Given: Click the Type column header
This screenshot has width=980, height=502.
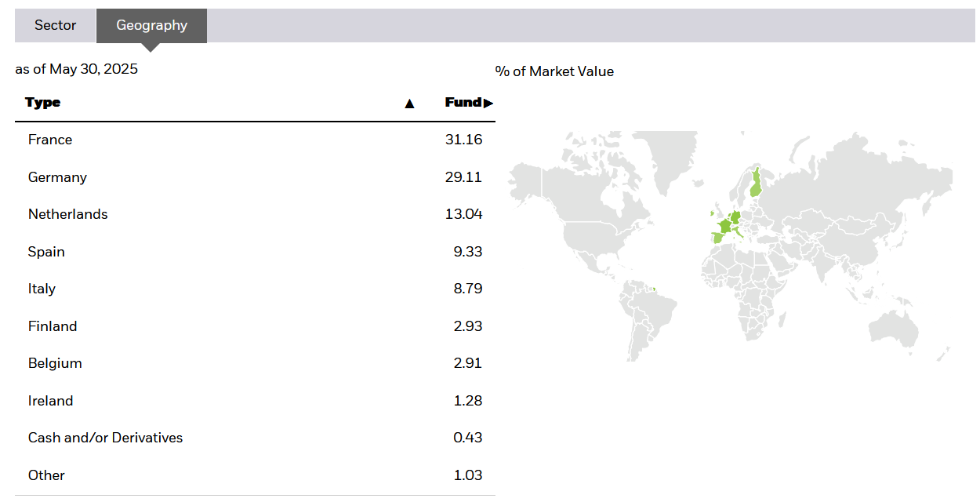Looking at the screenshot, I should [x=42, y=103].
